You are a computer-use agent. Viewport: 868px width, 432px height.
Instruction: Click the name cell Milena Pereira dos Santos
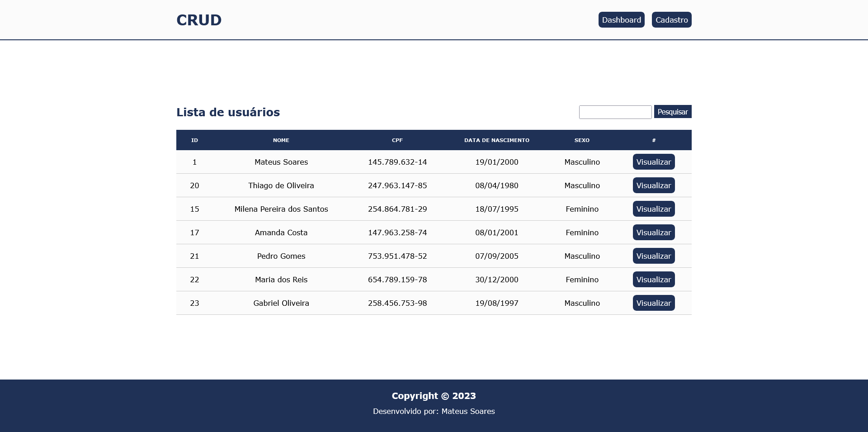(281, 209)
